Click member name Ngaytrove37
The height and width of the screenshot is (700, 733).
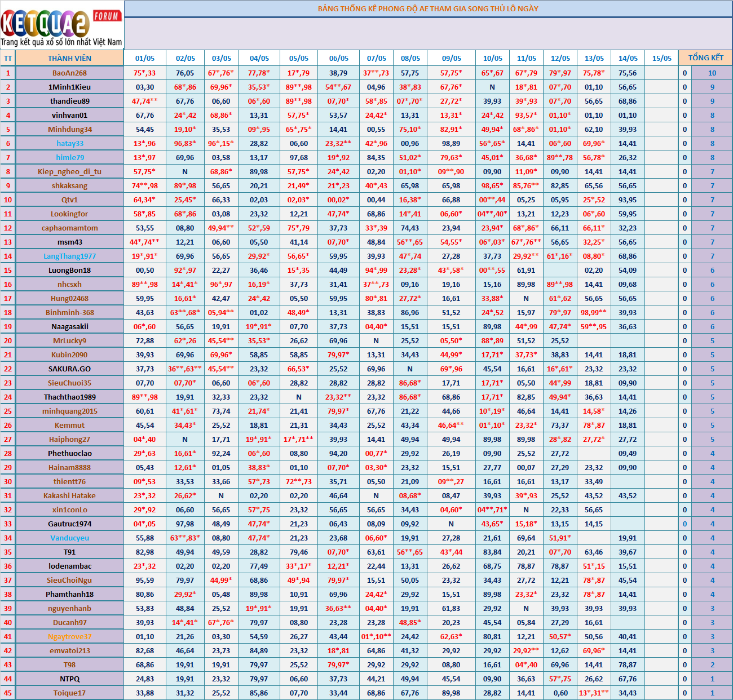click(69, 636)
